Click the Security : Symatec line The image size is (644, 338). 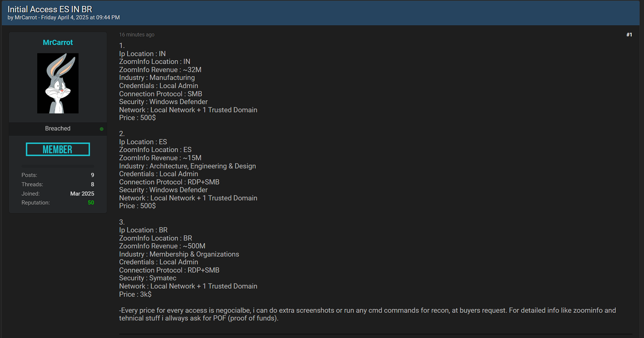[148, 278]
